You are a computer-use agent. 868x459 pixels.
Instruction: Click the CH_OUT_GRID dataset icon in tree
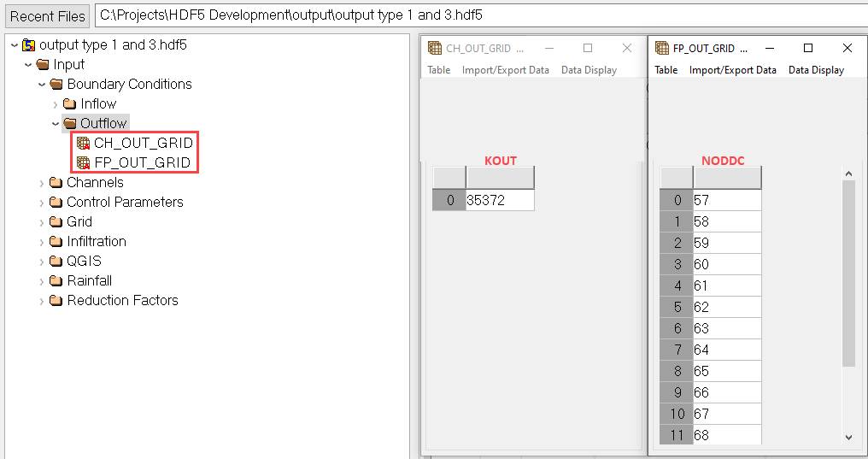83,143
